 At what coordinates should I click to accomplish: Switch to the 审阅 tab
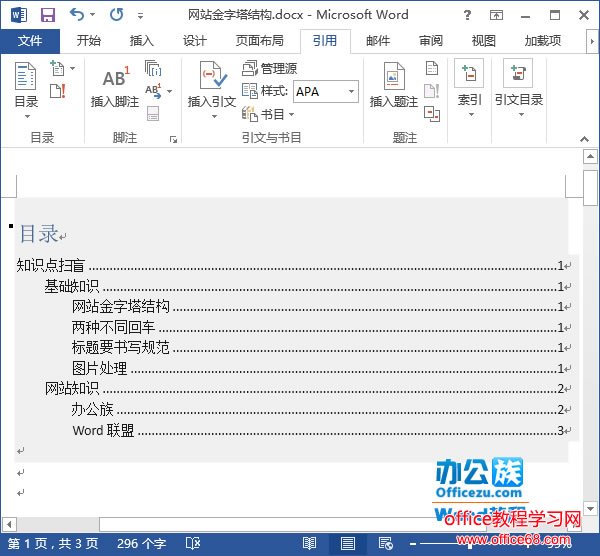[430, 41]
